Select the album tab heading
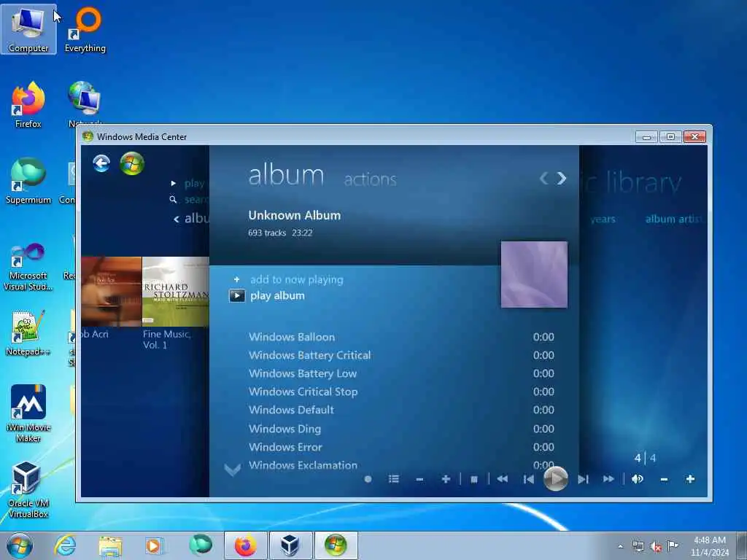The width and height of the screenshot is (747, 560). pos(286,175)
